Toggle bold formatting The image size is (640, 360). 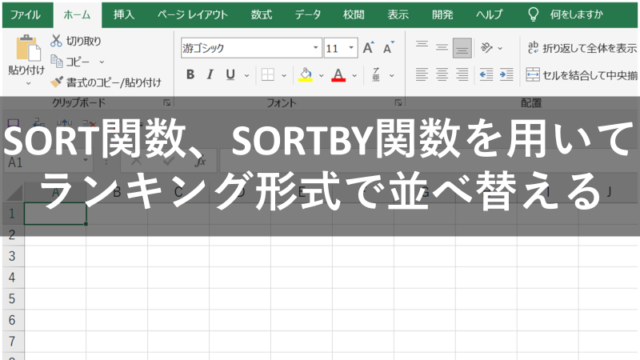[x=190, y=75]
